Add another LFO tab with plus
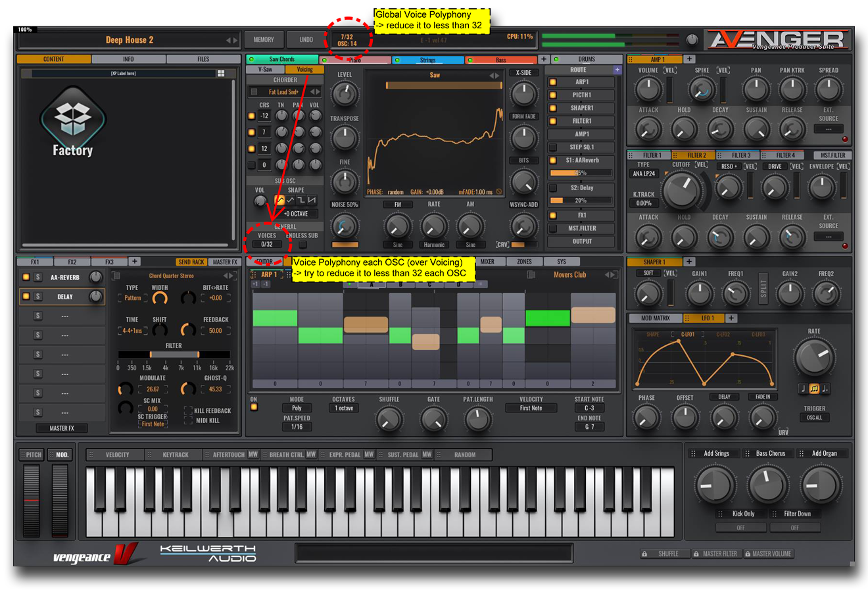Viewport: 868px width, 592px height. point(731,318)
